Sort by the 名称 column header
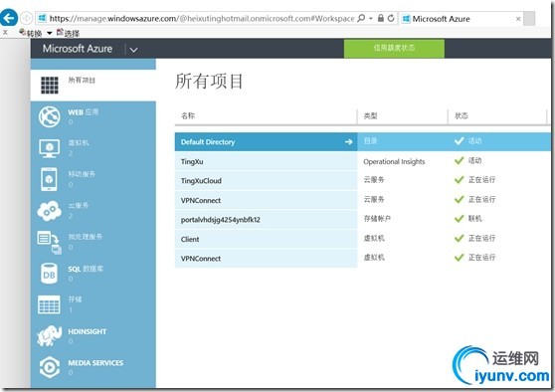 (x=188, y=115)
